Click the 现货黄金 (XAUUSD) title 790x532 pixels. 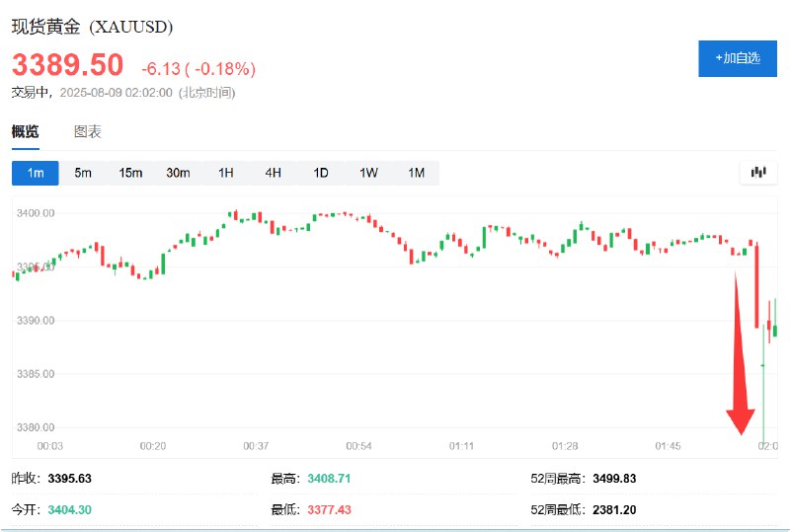(92, 27)
